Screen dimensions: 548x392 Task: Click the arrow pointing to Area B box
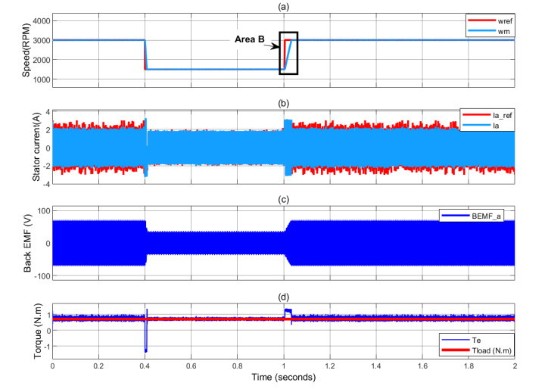click(273, 45)
